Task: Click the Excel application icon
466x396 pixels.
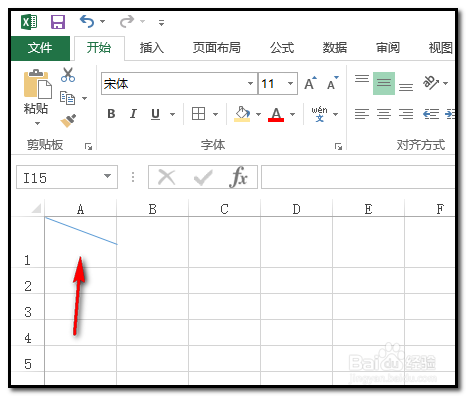Action: (x=29, y=22)
